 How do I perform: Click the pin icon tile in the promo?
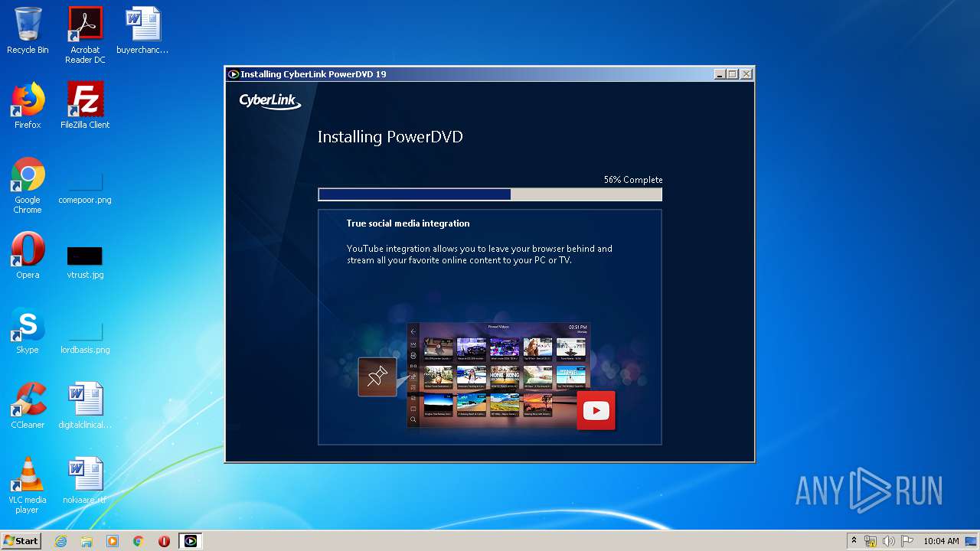(377, 377)
